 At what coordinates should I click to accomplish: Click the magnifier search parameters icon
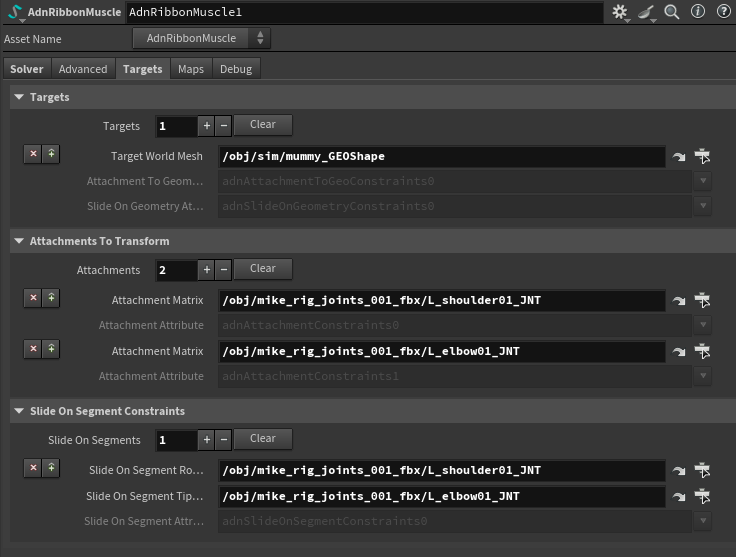tap(672, 12)
